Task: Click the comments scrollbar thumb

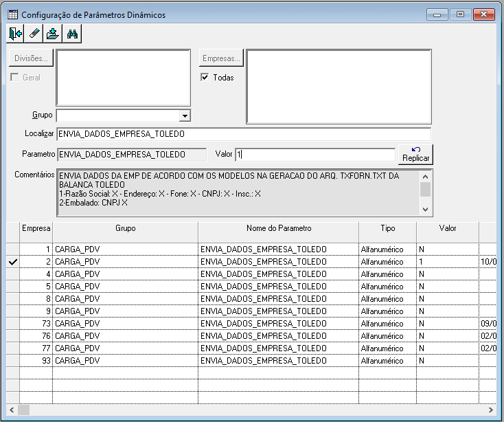Action: point(425,189)
